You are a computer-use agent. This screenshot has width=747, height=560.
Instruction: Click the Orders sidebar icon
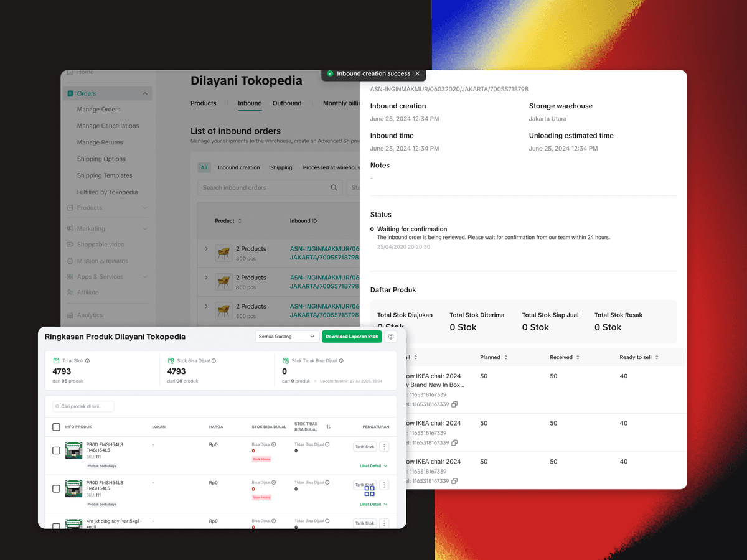(70, 93)
